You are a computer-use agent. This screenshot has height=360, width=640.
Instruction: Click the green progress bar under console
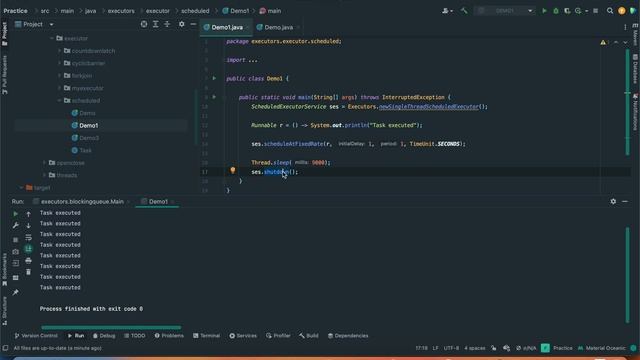pos(111,327)
